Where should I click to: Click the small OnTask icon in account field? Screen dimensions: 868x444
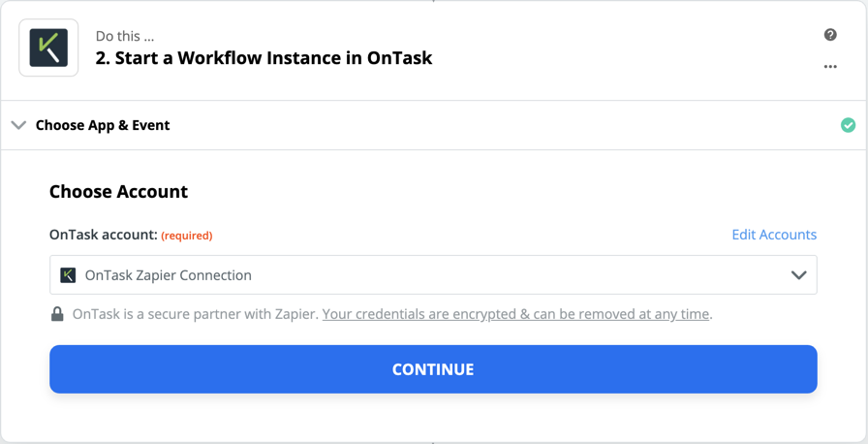68,275
